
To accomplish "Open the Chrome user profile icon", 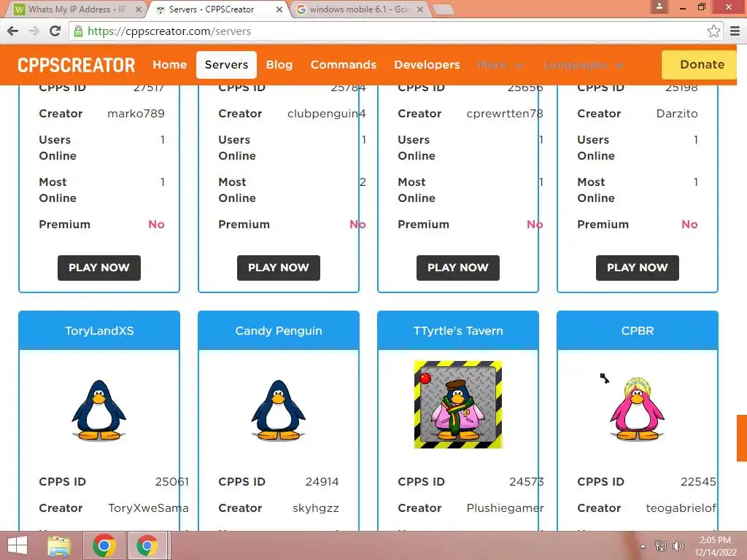I will click(x=659, y=7).
